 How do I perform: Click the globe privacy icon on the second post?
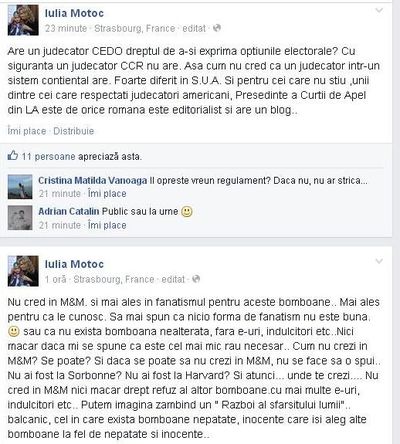(196, 279)
